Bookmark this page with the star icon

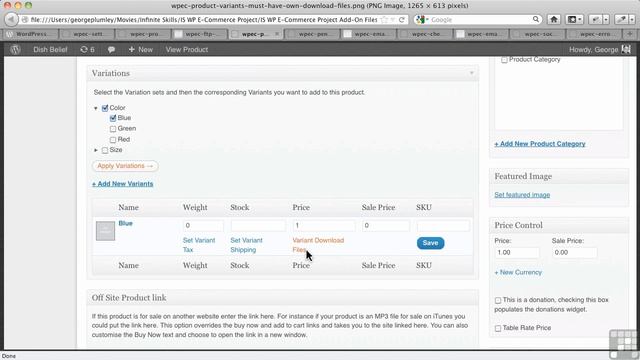coord(384,20)
